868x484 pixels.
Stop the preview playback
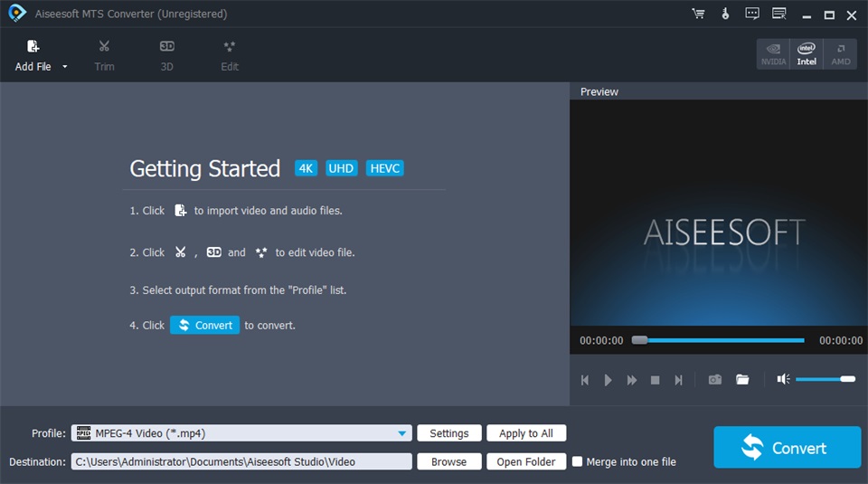pos(655,380)
